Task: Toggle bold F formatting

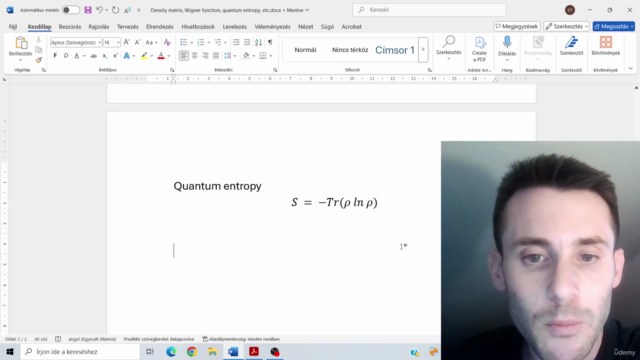Action: 55,56
